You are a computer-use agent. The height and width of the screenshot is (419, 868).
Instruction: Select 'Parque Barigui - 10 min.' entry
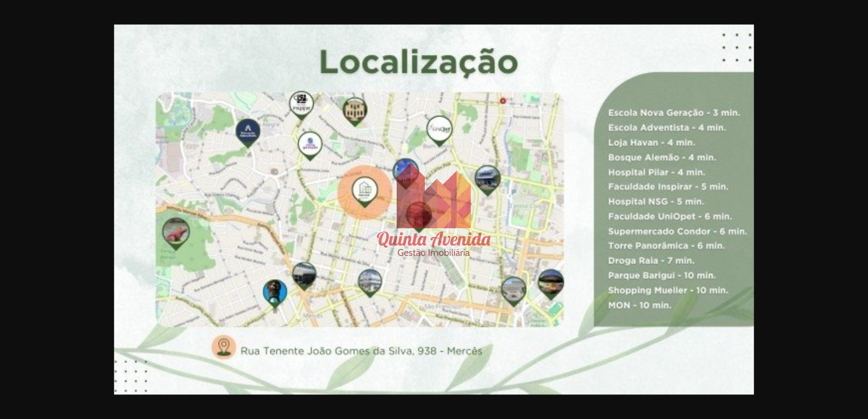click(x=661, y=276)
